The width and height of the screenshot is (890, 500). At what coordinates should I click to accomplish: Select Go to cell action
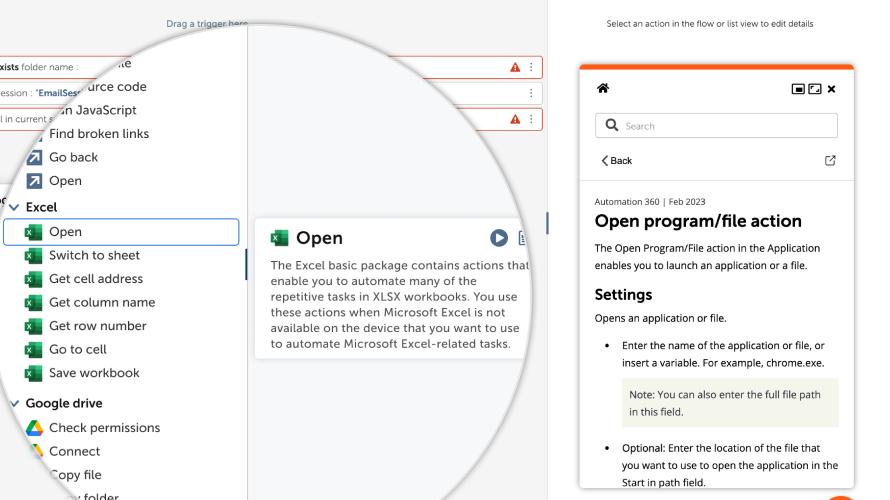coord(78,350)
